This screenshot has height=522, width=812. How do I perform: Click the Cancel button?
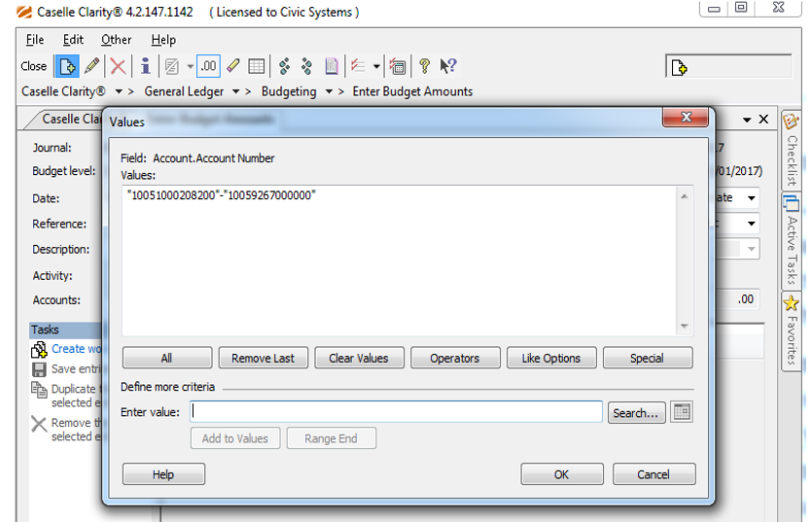pyautogui.click(x=653, y=474)
